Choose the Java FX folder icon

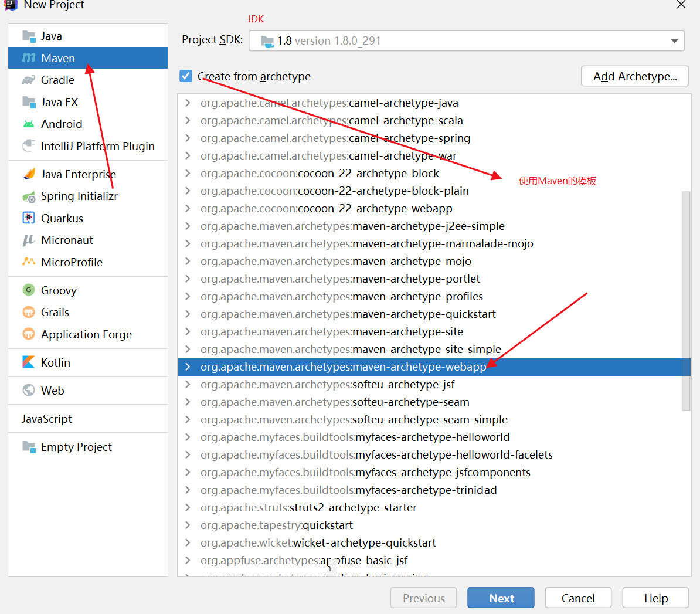pyautogui.click(x=29, y=102)
